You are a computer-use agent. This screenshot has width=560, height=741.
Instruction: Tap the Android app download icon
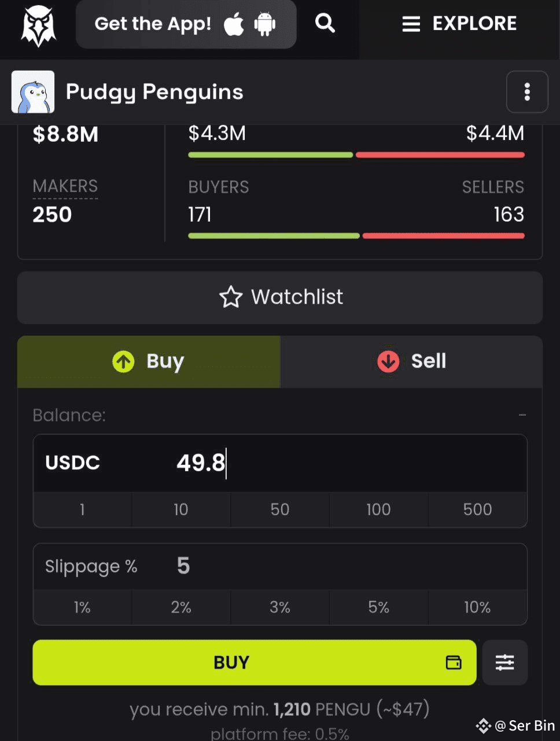(265, 24)
